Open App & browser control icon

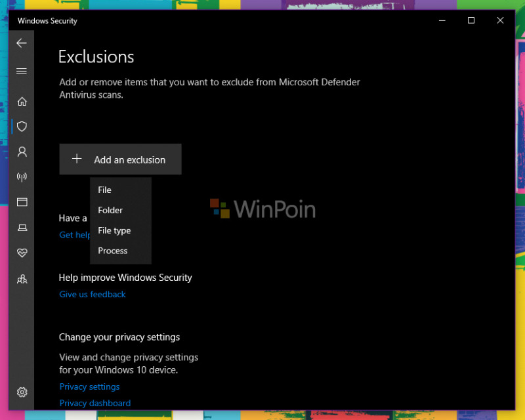tap(22, 202)
